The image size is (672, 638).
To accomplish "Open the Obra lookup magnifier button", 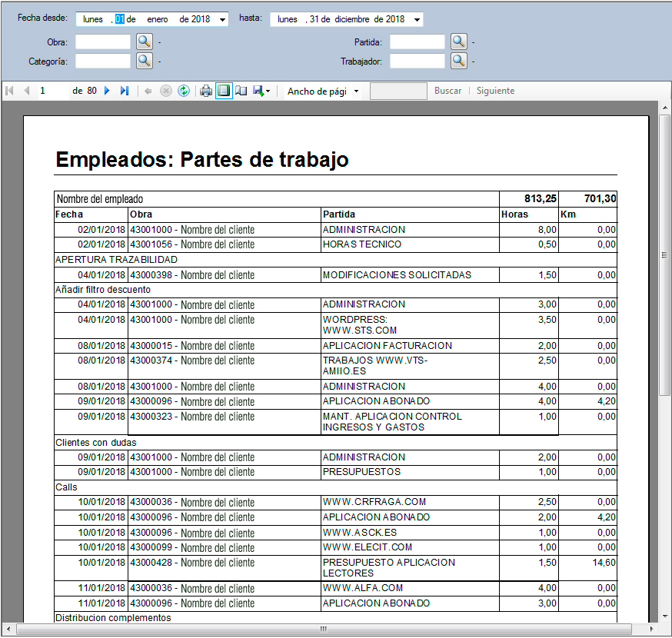I will click(x=145, y=42).
